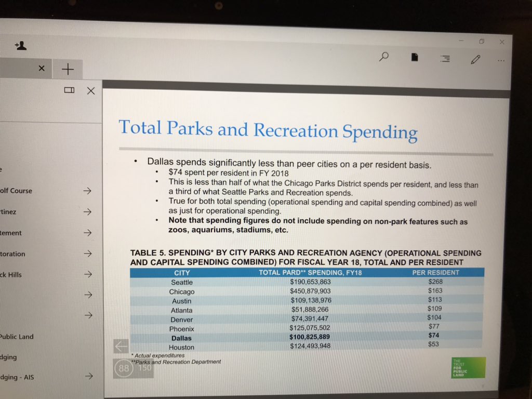Restore down the window

pyautogui.click(x=482, y=42)
